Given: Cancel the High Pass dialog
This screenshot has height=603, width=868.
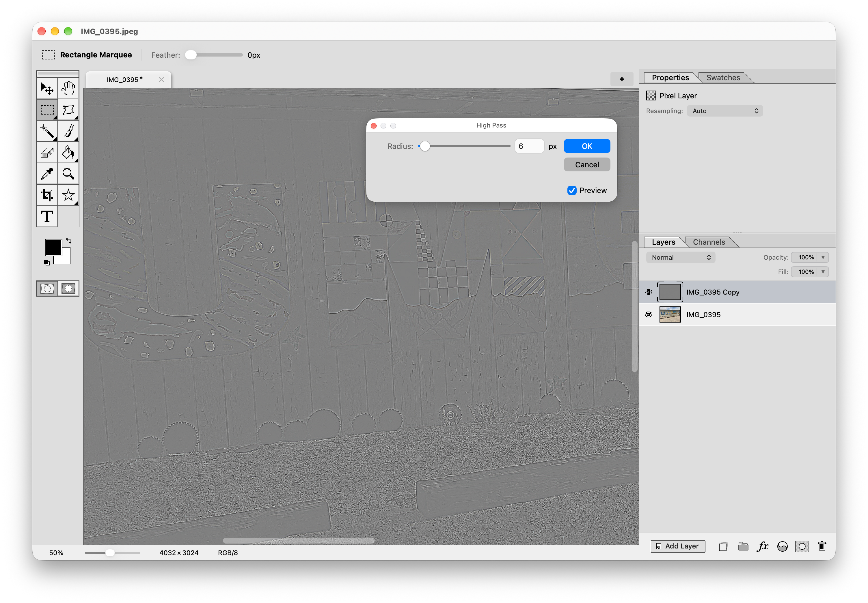Looking at the screenshot, I should (x=587, y=165).
